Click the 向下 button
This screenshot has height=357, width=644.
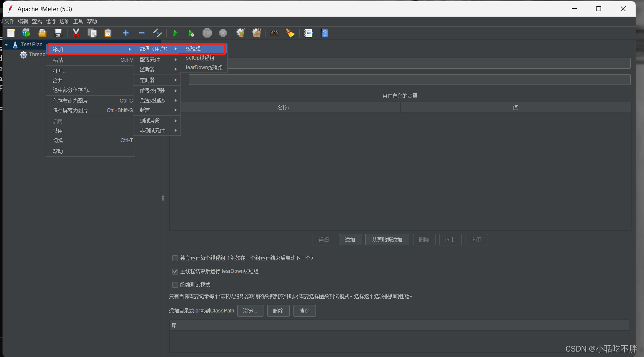(x=476, y=240)
